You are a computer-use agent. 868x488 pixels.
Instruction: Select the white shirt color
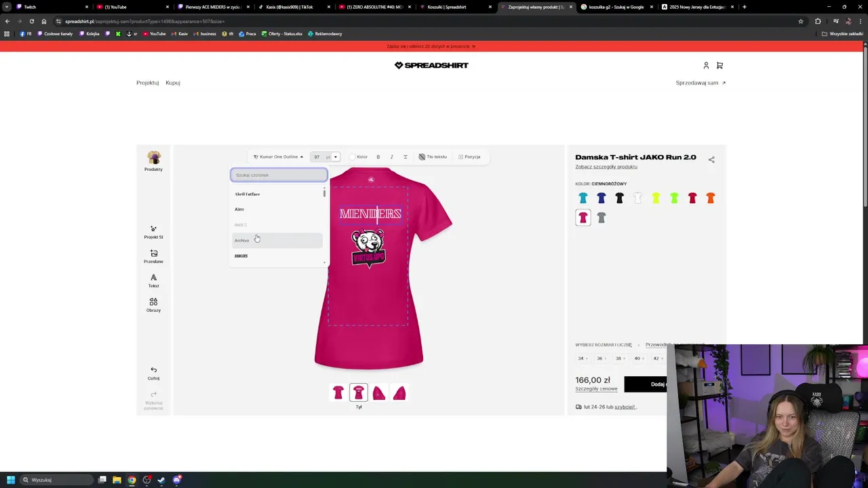click(637, 198)
